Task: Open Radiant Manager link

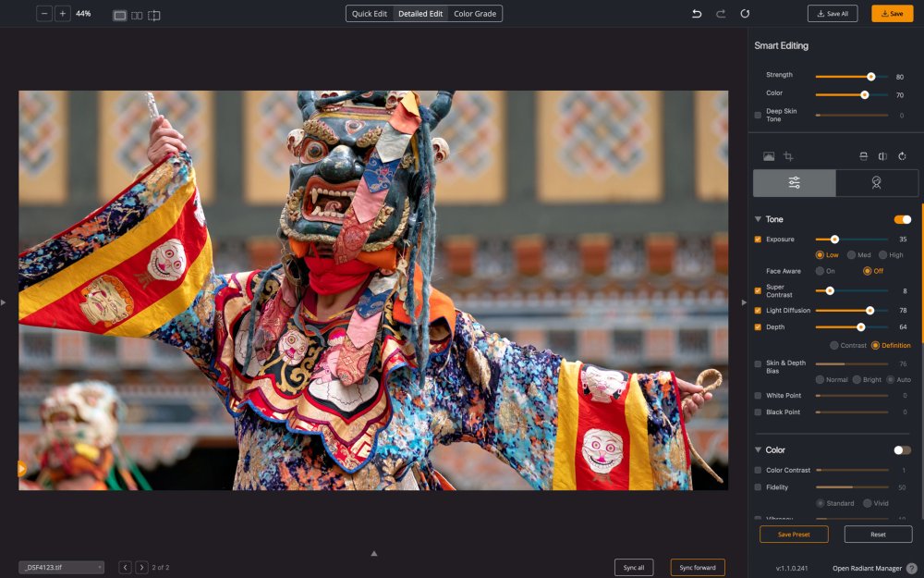Action: pyautogui.click(x=867, y=568)
